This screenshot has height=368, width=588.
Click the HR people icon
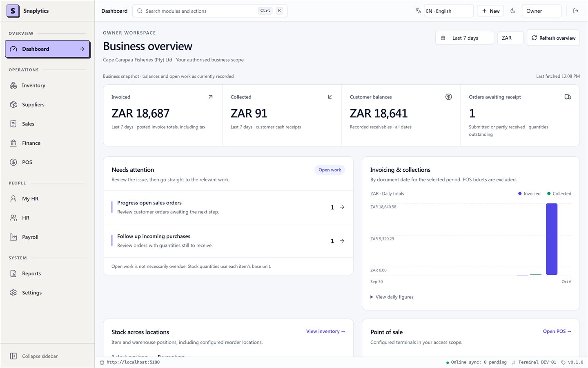tap(13, 218)
